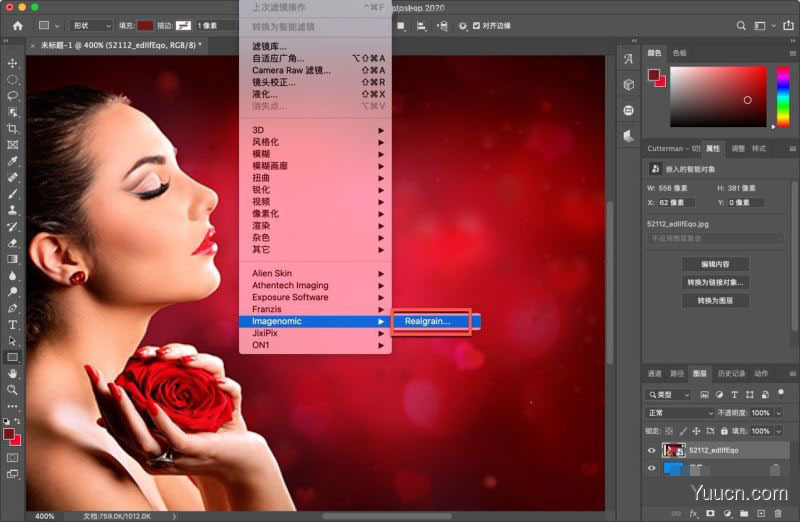Image resolution: width=800 pixels, height=522 pixels.
Task: Hide the 52112_edIlfEqo layer
Action: [x=652, y=451]
